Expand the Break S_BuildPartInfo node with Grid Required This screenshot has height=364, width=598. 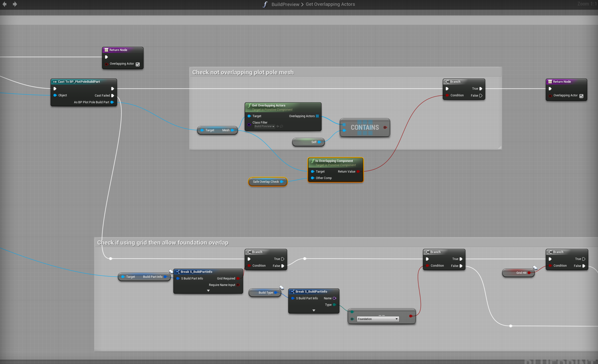click(208, 291)
